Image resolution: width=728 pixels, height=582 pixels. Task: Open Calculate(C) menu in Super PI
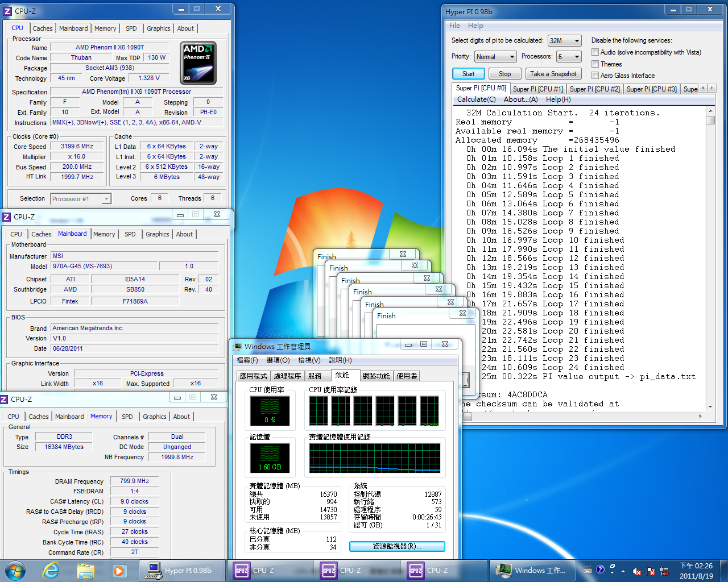tap(476, 99)
